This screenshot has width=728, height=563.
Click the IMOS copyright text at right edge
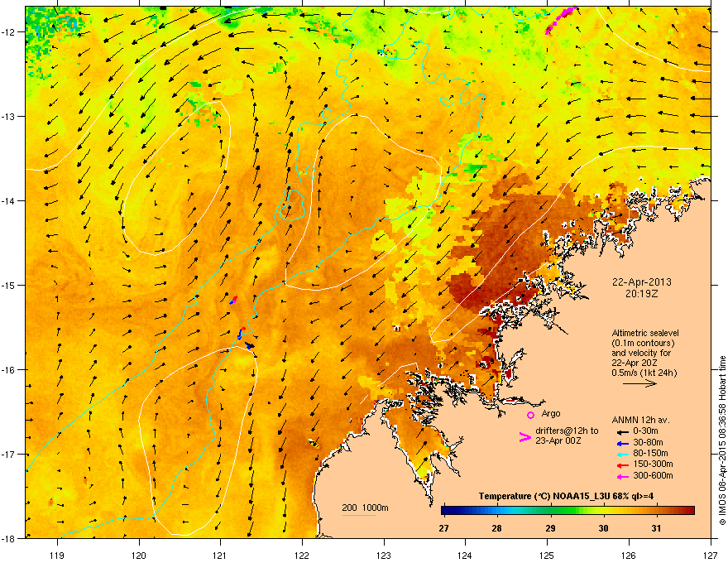(x=722, y=440)
